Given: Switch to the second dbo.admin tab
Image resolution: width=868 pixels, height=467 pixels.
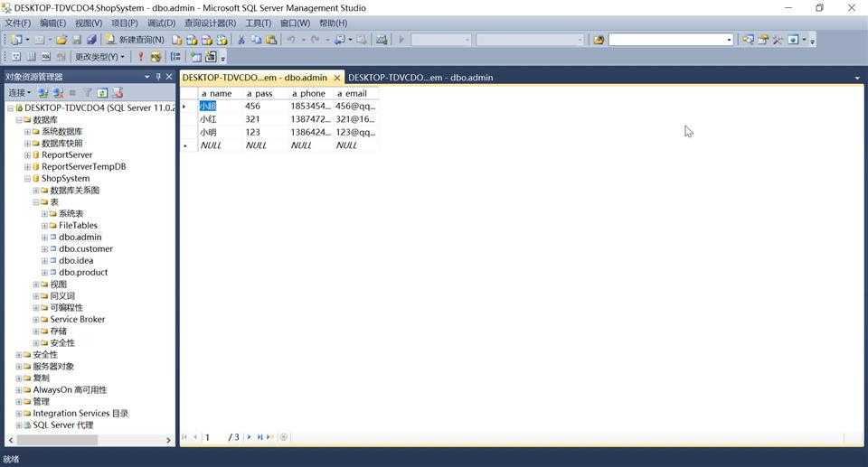Looking at the screenshot, I should [420, 78].
